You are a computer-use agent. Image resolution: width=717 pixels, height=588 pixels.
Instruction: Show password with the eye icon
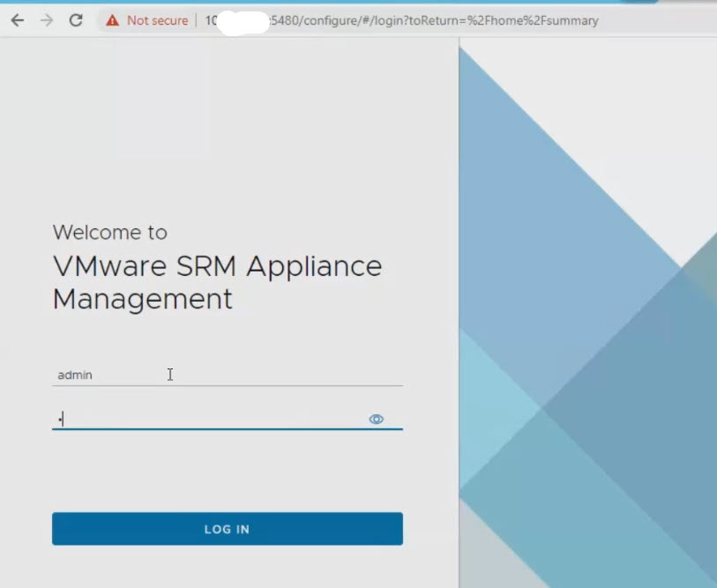pyautogui.click(x=376, y=419)
